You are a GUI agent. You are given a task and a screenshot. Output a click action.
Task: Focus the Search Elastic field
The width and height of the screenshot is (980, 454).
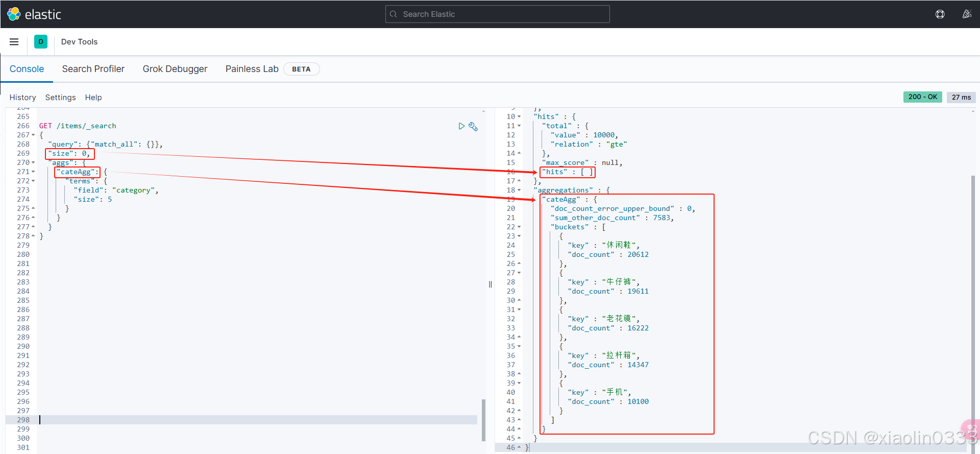tap(498, 14)
